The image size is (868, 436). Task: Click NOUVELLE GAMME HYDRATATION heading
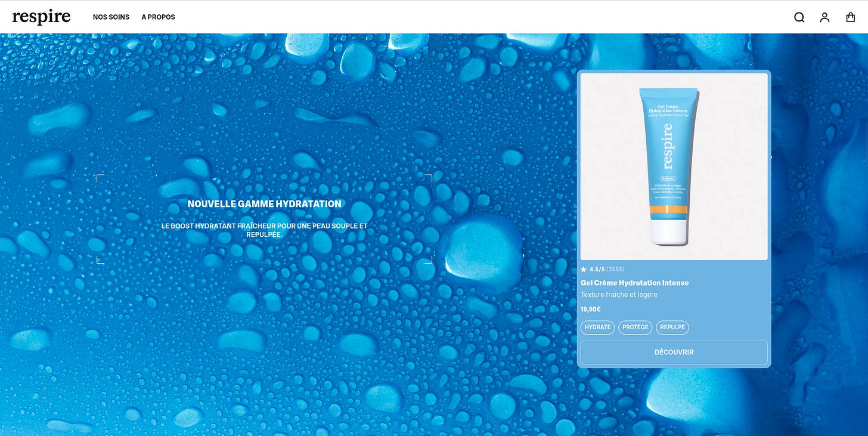tap(264, 204)
